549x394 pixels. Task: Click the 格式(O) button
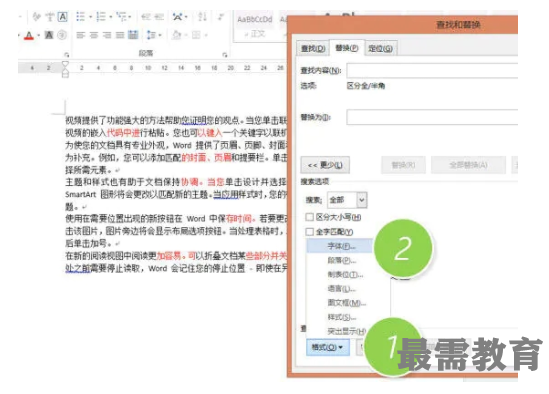(328, 347)
